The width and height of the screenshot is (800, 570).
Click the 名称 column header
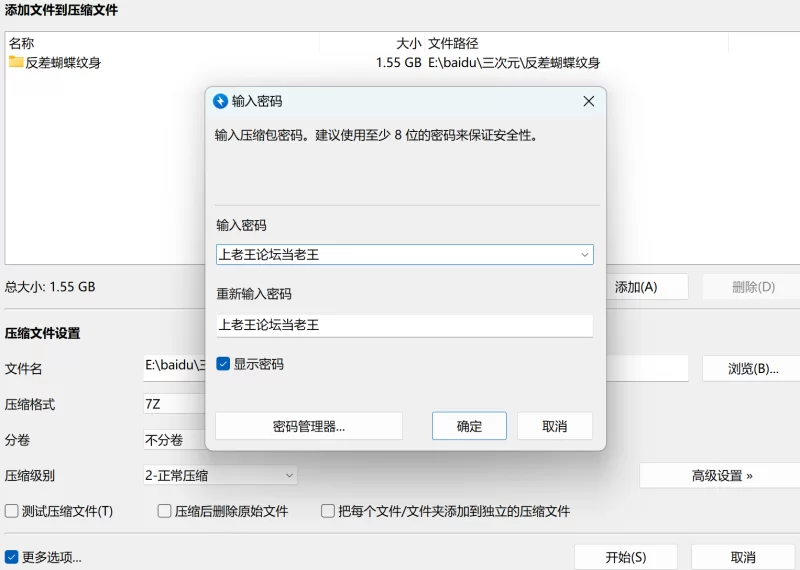162,43
